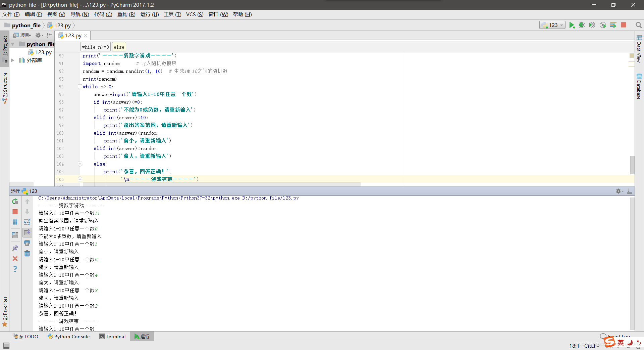Close the Run tab with the red X
Viewport: 644px width, 350px height.
15,259
